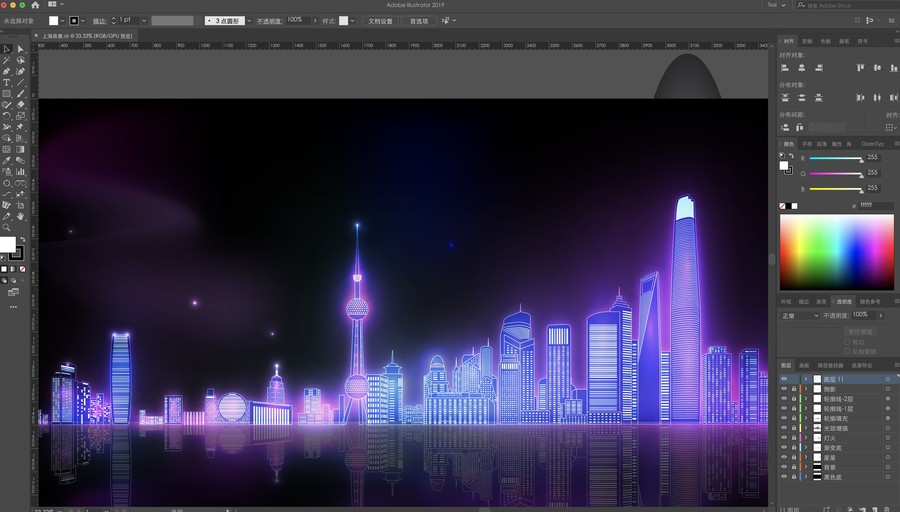Image resolution: width=900 pixels, height=512 pixels.
Task: Hide the 黑色底 layer
Action: [x=784, y=476]
